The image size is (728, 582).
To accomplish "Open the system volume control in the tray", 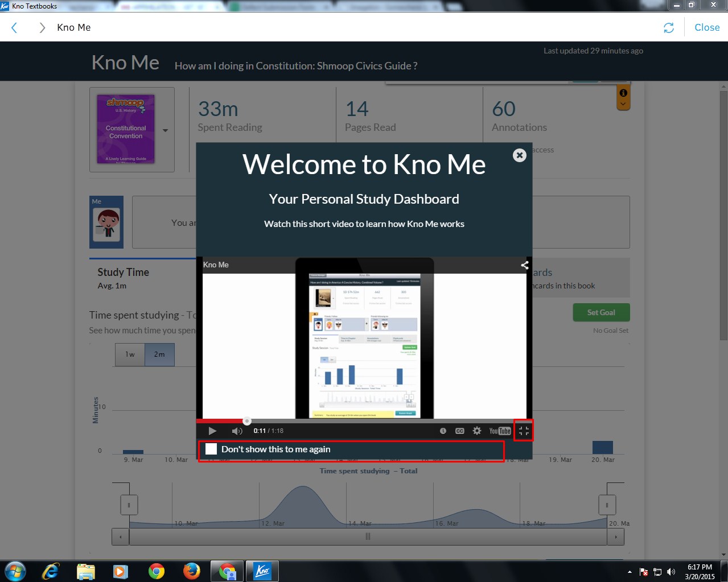I will pos(671,572).
